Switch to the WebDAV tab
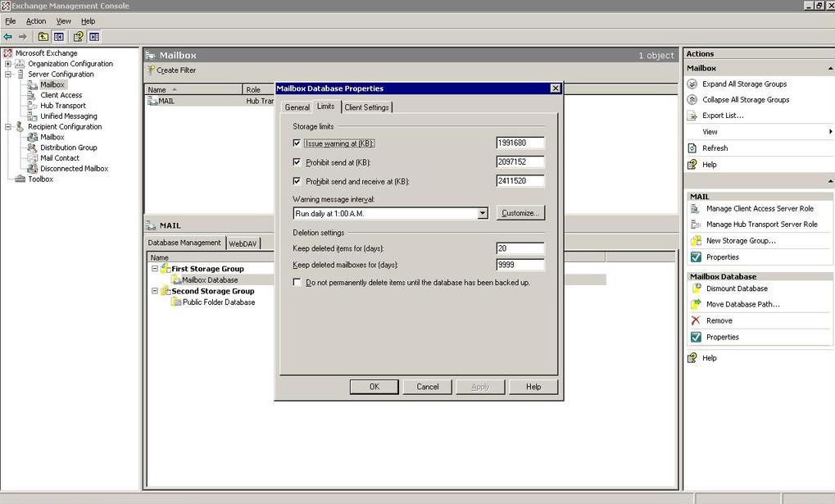This screenshot has width=835, height=504. click(243, 243)
